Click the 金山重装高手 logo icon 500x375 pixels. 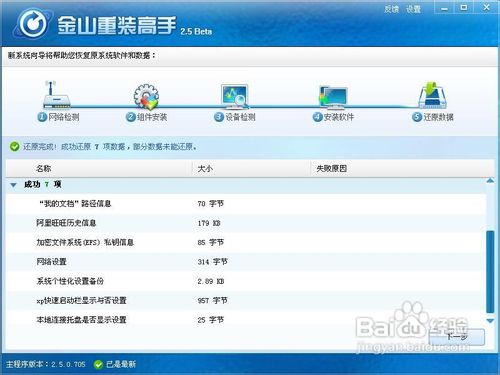(x=33, y=23)
